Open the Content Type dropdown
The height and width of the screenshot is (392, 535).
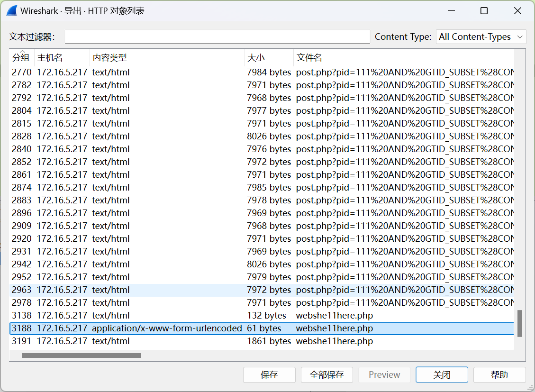point(481,36)
